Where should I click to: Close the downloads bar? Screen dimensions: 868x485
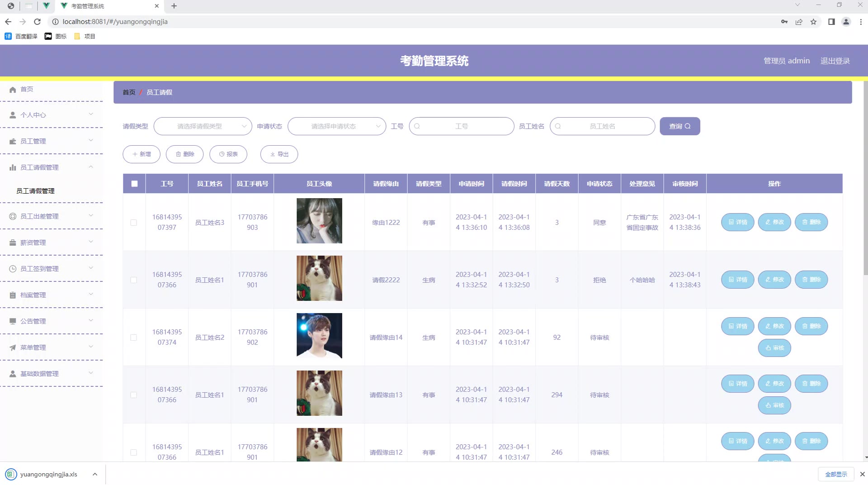tap(862, 474)
